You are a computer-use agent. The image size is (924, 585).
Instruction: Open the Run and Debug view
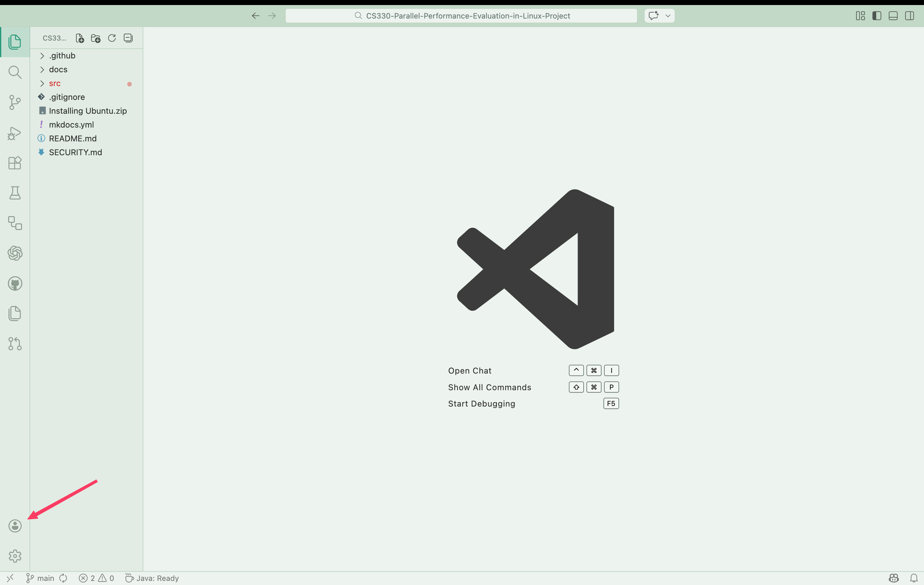[x=14, y=133]
